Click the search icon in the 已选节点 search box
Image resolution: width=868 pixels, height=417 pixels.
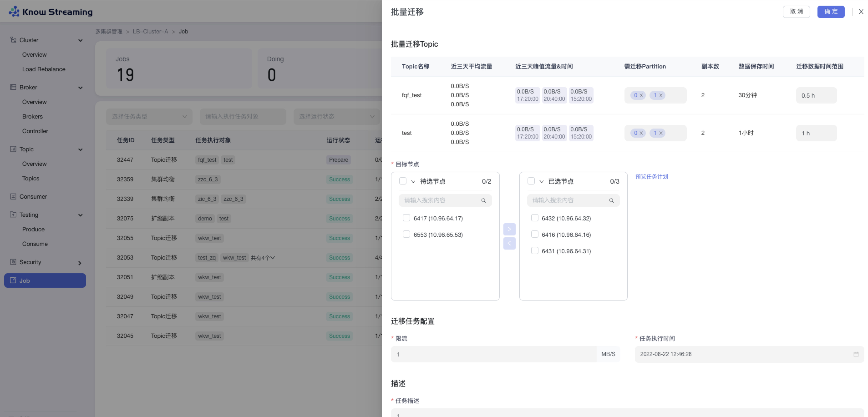tap(611, 200)
